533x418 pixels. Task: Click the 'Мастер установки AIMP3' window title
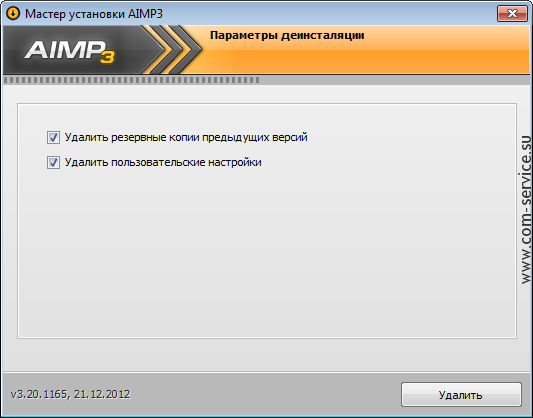tap(94, 14)
